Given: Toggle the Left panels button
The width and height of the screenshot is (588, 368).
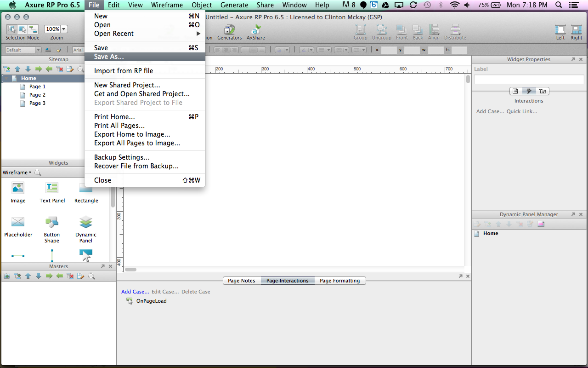Looking at the screenshot, I should (560, 32).
